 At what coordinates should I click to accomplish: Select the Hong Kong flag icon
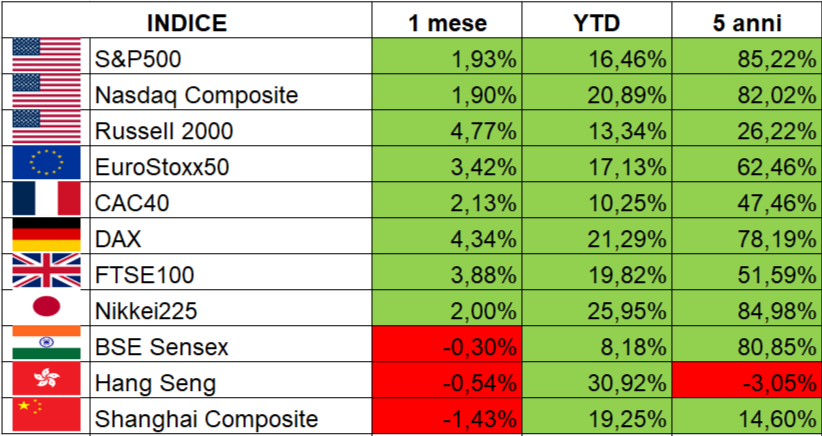point(46,381)
